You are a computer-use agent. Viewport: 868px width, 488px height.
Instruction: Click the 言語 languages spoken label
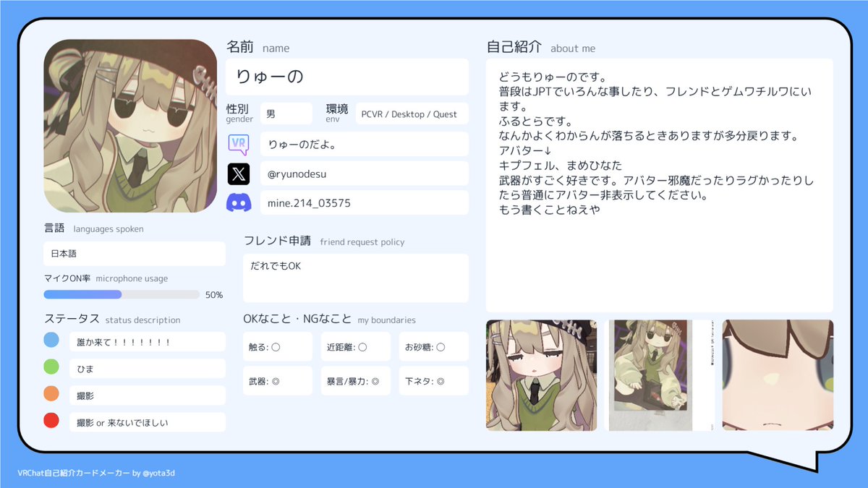(x=94, y=228)
